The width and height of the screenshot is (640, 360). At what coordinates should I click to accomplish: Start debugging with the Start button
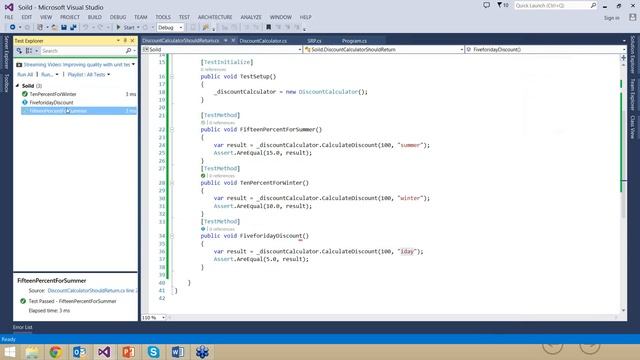[125, 27]
